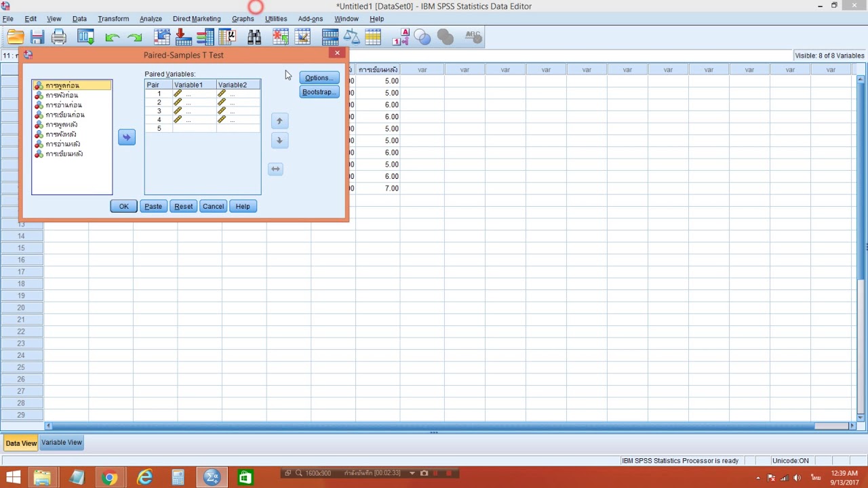868x488 pixels.
Task: Select the data cell showing 7.00
Action: tap(378, 188)
